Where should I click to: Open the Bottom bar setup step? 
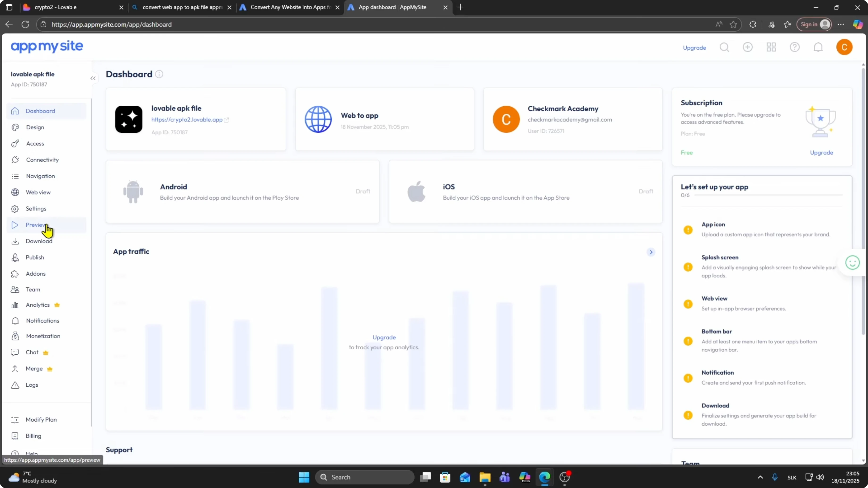(762, 340)
